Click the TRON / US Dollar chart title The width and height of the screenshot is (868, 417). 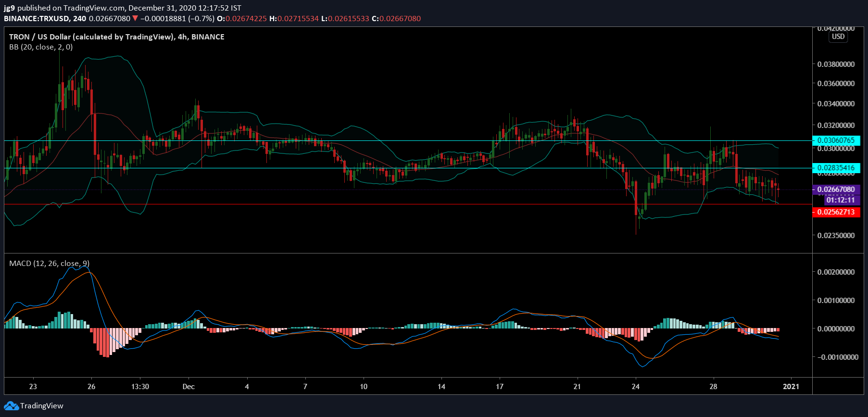pos(117,37)
